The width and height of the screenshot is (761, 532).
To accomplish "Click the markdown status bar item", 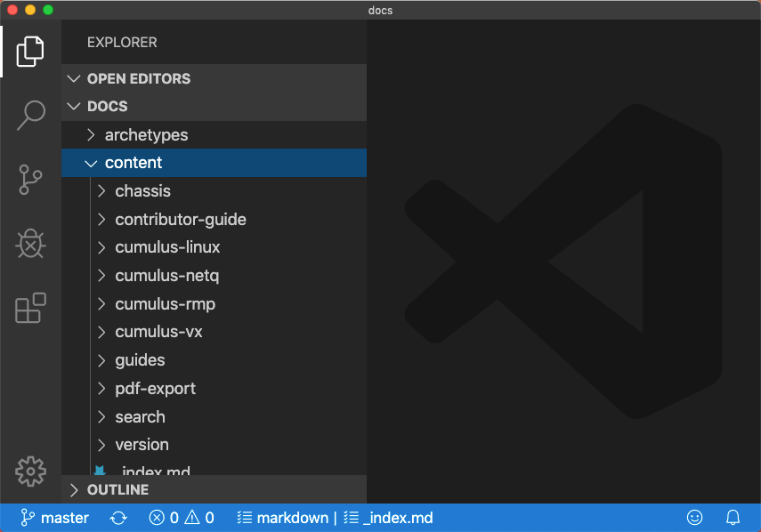I will point(283,518).
